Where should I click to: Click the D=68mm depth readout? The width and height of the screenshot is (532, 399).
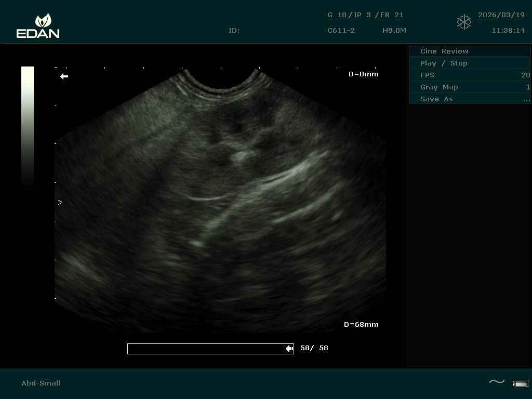tap(361, 324)
